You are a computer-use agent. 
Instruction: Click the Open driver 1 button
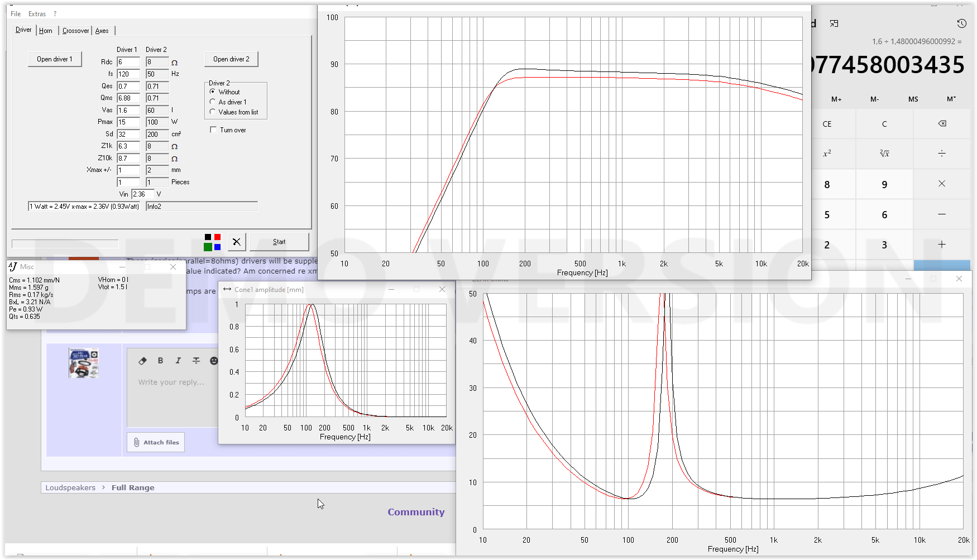click(55, 59)
